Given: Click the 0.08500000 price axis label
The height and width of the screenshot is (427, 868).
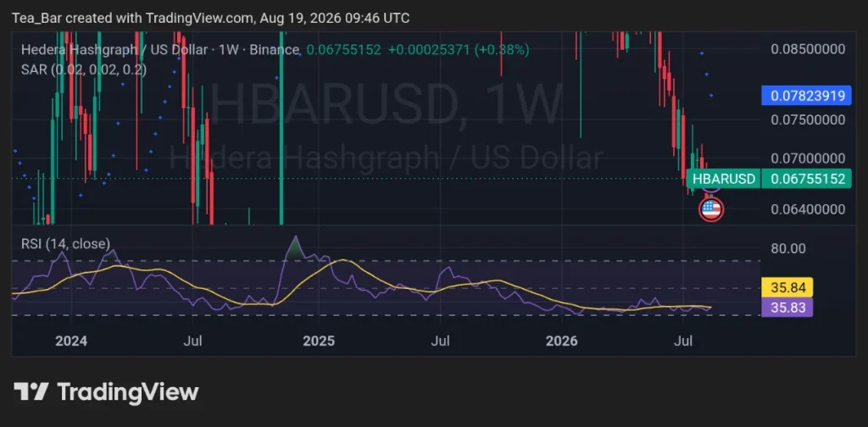Looking at the screenshot, I should [x=808, y=49].
